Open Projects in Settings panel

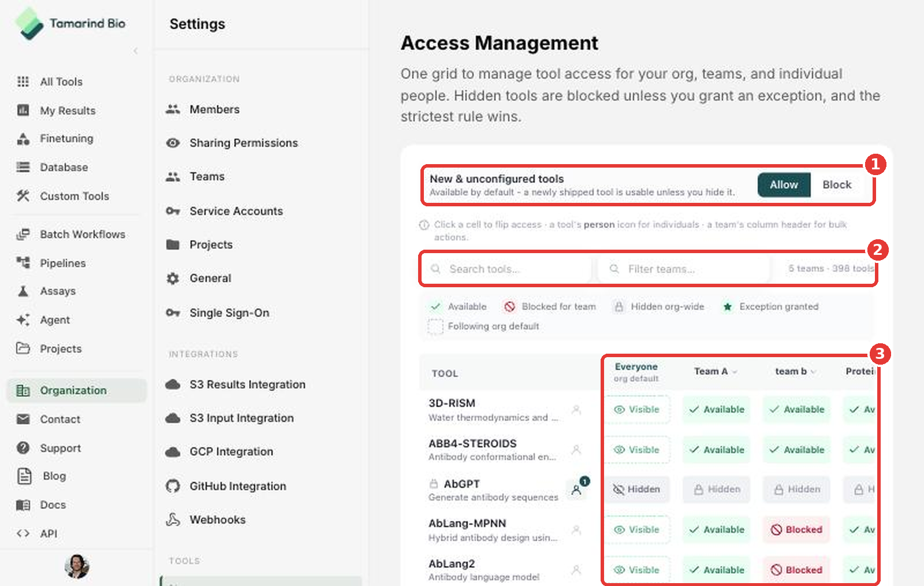pos(199,244)
